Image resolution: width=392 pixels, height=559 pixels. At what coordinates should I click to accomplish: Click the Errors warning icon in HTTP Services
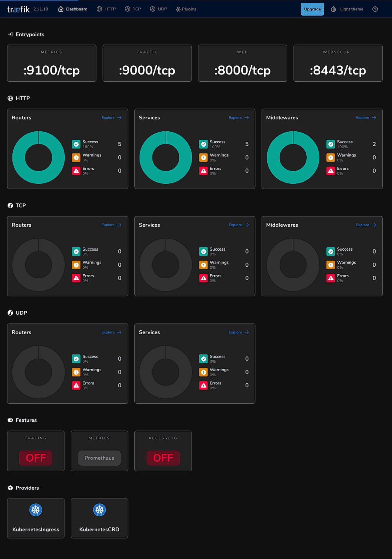(203, 171)
